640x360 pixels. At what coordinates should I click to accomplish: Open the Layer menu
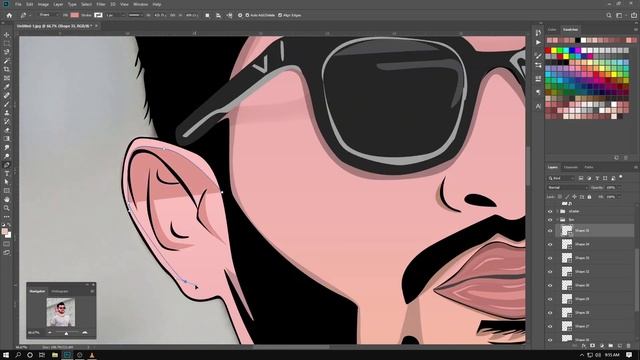(x=58, y=4)
